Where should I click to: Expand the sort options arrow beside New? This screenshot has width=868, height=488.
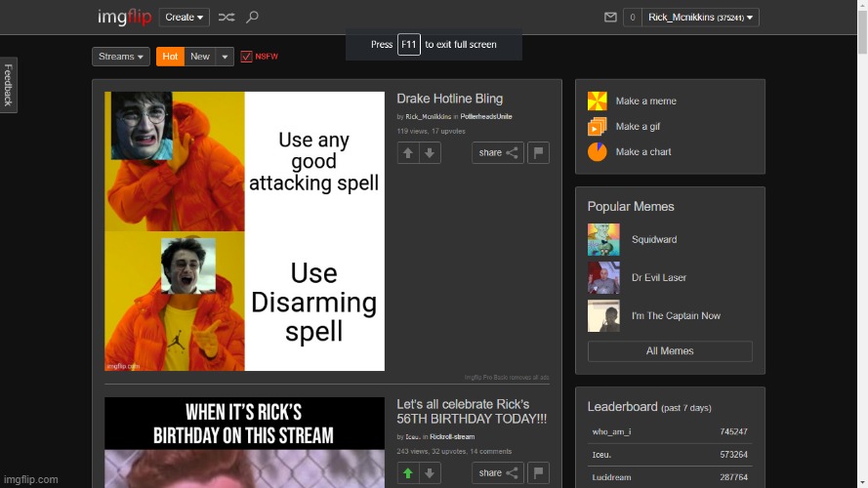(x=225, y=57)
